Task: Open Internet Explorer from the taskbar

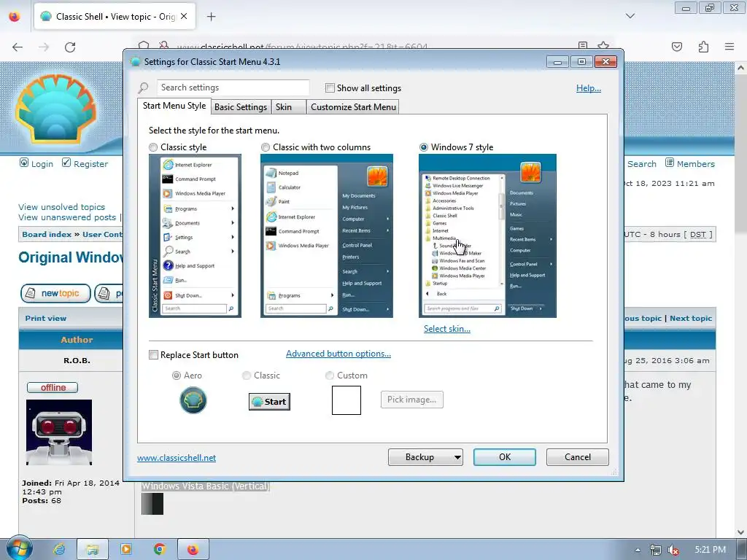Action: 59,549
